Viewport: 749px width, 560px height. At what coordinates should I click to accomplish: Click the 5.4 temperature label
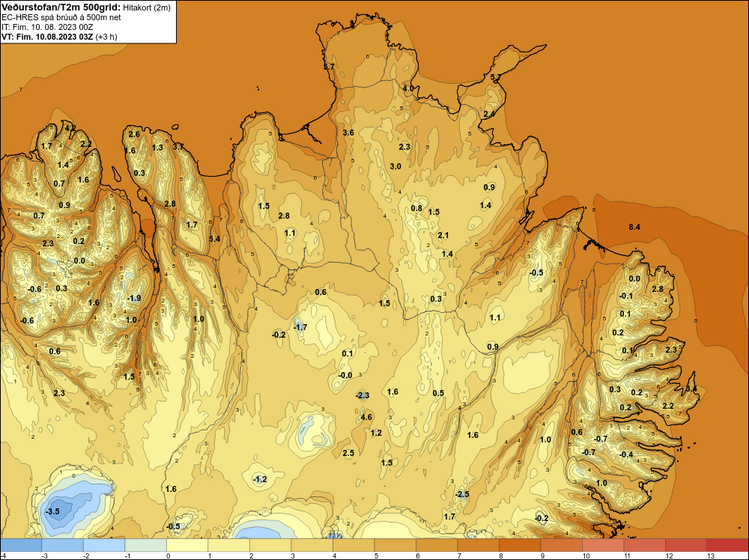pos(214,239)
